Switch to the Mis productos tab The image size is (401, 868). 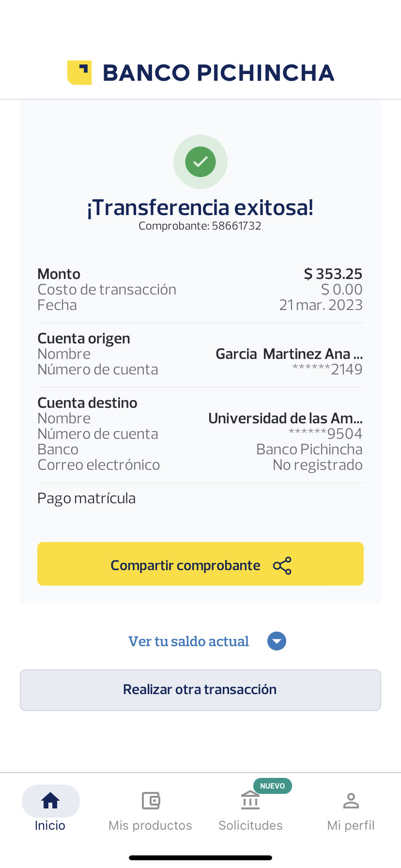(x=150, y=825)
